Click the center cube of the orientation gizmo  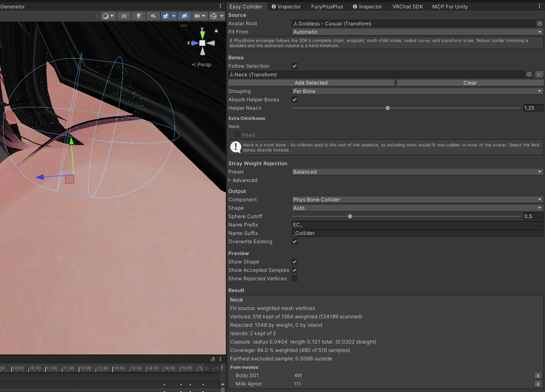click(202, 43)
